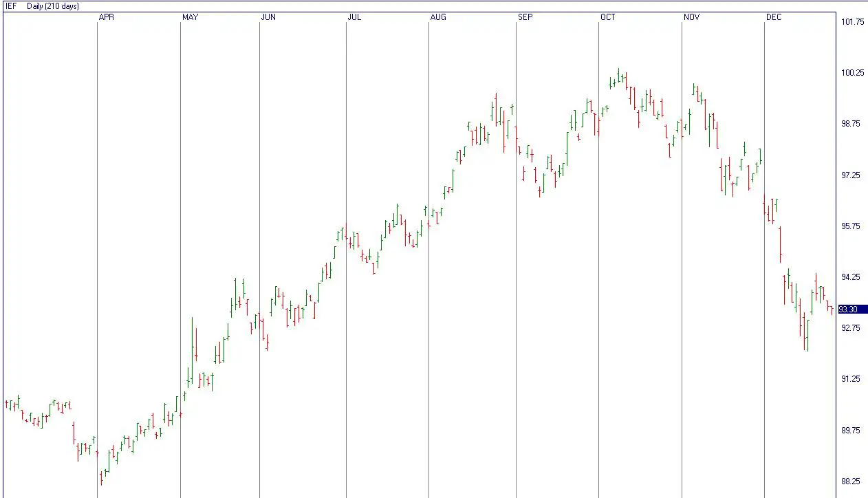Select the MAY month marker

point(190,17)
